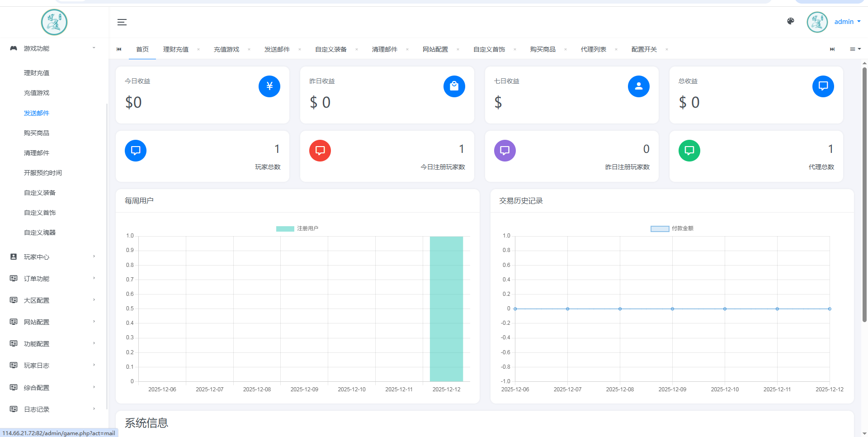Switch to the 网站配置 tab
Image resolution: width=868 pixels, height=437 pixels.
[x=435, y=49]
